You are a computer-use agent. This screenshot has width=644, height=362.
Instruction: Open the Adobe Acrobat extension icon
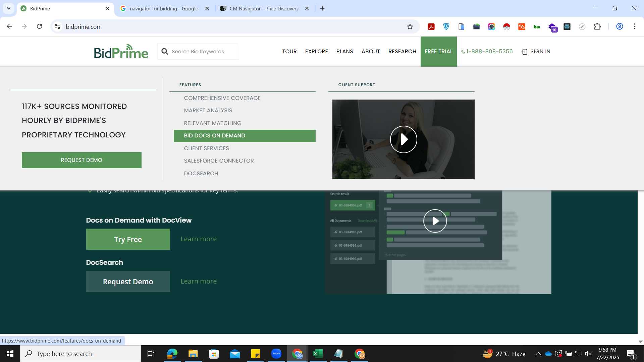[431, 26]
